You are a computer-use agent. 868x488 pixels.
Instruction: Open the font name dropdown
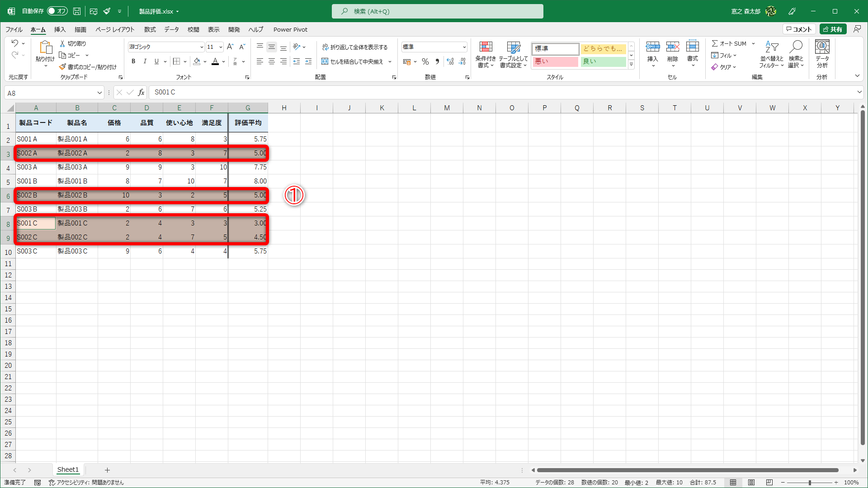[202, 47]
